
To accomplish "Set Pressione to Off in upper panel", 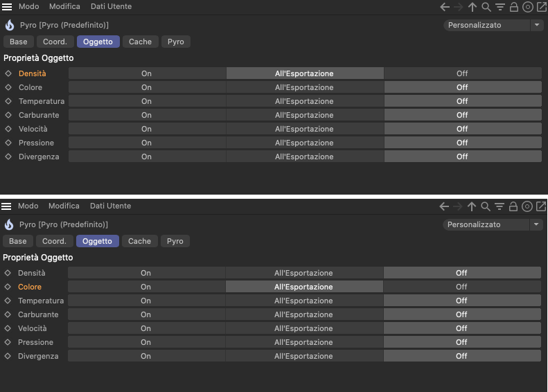I will tap(462, 143).
